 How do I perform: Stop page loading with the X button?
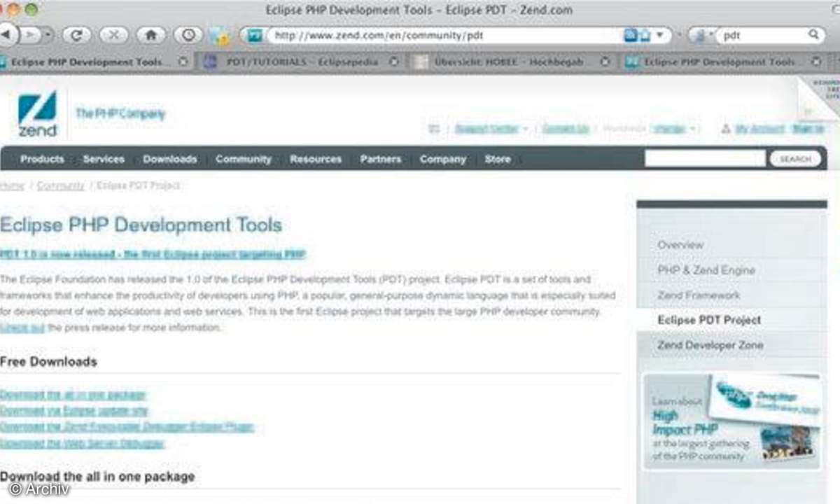tap(113, 34)
